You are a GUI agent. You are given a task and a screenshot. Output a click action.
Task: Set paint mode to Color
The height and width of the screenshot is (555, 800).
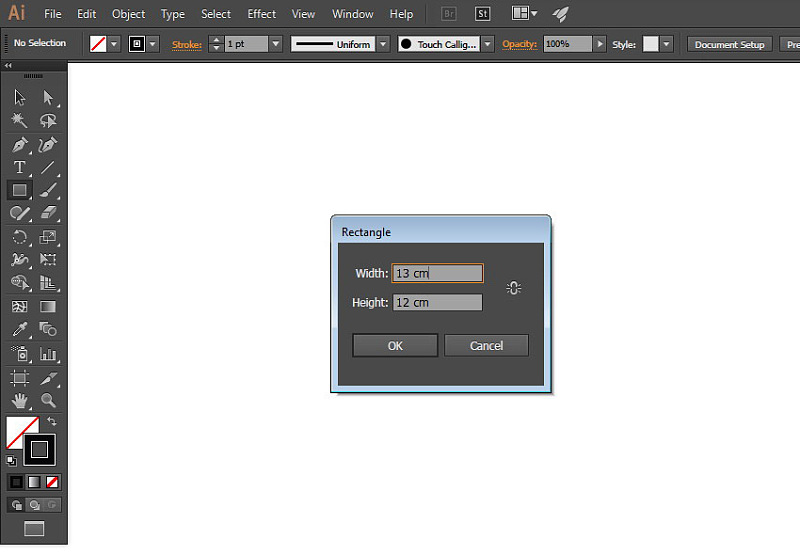tap(16, 482)
